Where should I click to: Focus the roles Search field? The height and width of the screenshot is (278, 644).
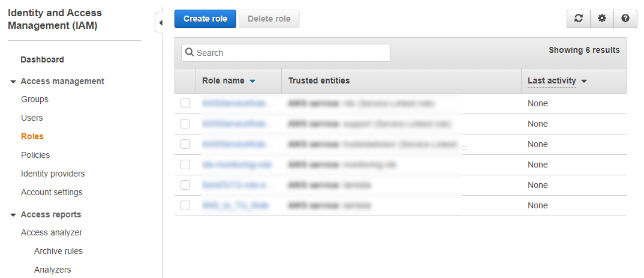pos(291,53)
